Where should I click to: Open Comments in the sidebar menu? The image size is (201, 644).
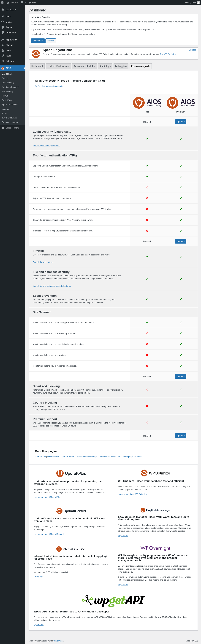point(13,33)
